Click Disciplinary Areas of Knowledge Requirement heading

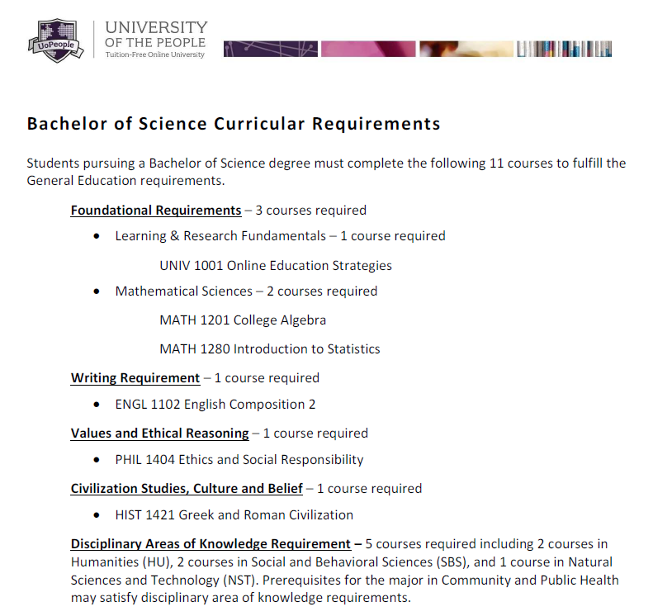point(211,543)
